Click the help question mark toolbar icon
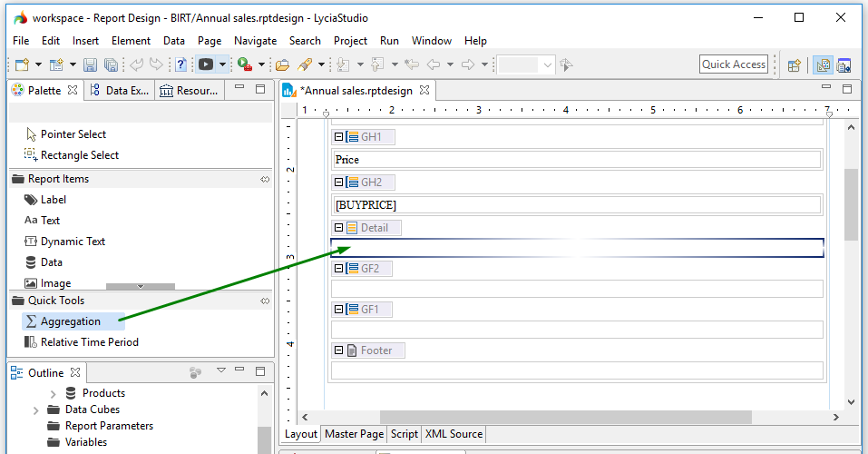This screenshot has width=868, height=454. tap(180, 64)
